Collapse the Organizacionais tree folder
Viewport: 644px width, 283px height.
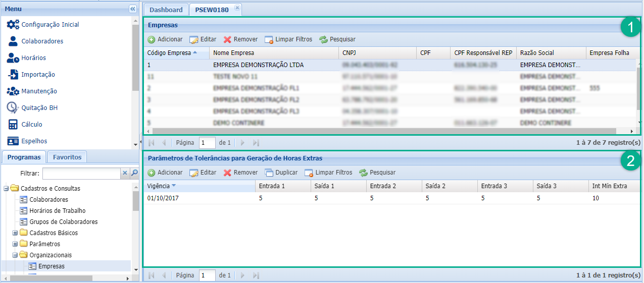(x=15, y=255)
